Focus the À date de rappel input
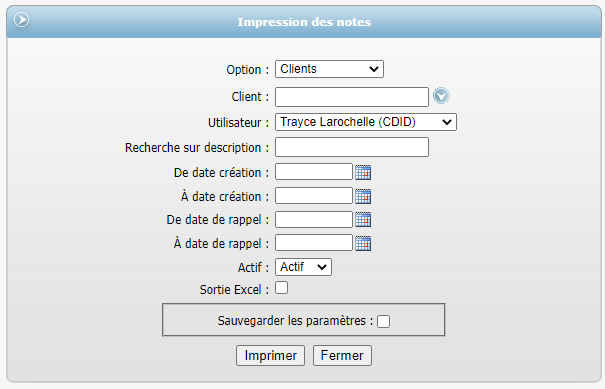The height and width of the screenshot is (389, 605). [x=314, y=243]
